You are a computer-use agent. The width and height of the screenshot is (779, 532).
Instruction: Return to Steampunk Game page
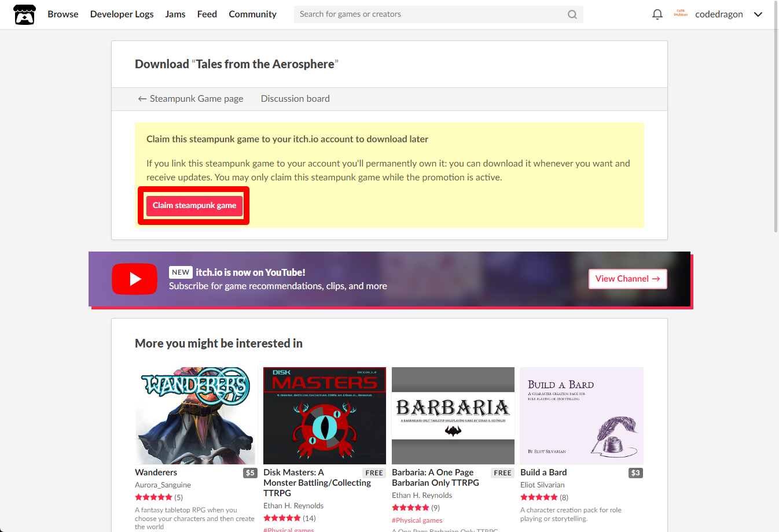pyautogui.click(x=190, y=99)
